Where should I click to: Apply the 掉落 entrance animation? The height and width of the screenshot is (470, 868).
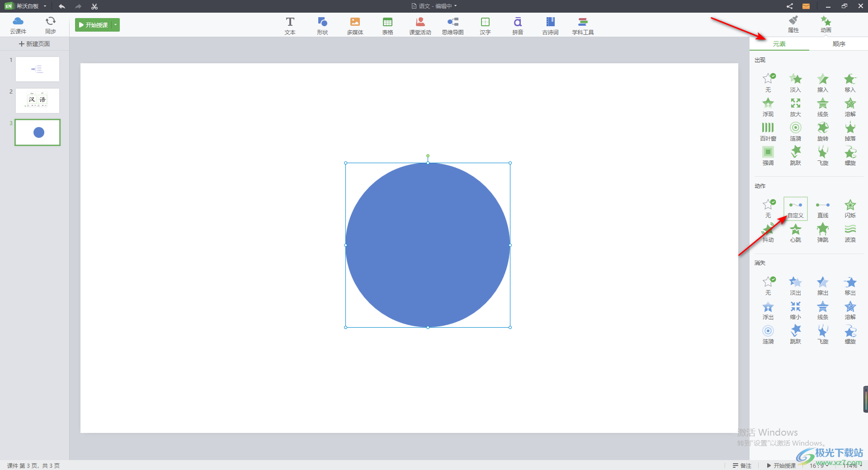850,132
